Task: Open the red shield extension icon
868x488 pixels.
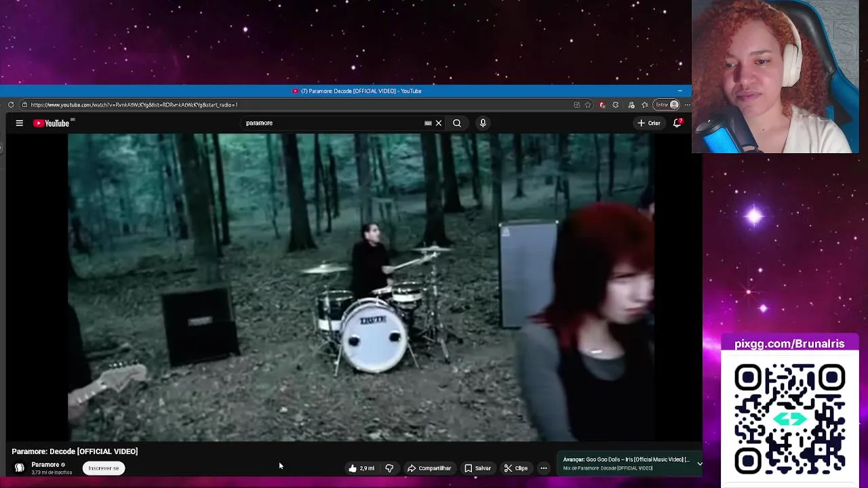Action: [x=601, y=105]
